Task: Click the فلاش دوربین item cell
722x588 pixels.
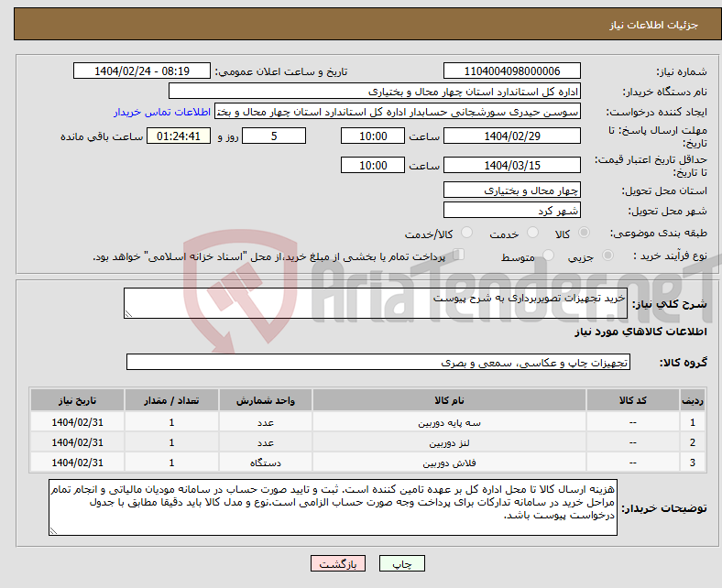Action: 449,463
